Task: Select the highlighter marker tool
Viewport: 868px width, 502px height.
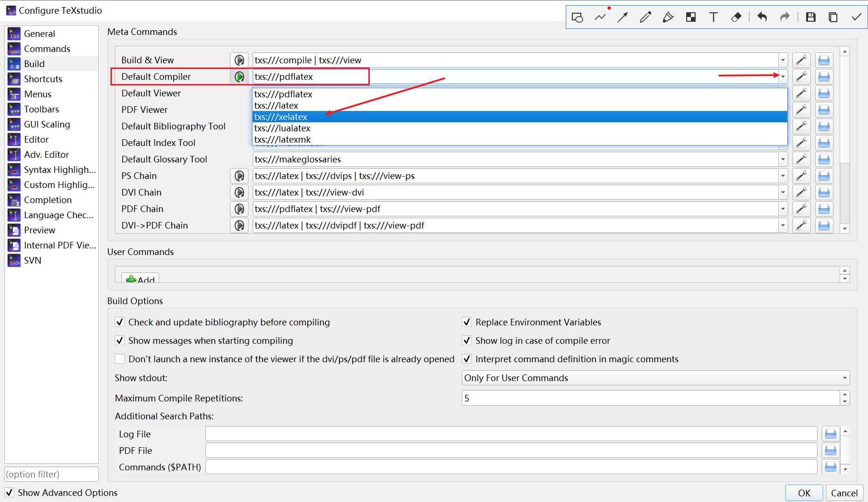Action: [x=668, y=17]
